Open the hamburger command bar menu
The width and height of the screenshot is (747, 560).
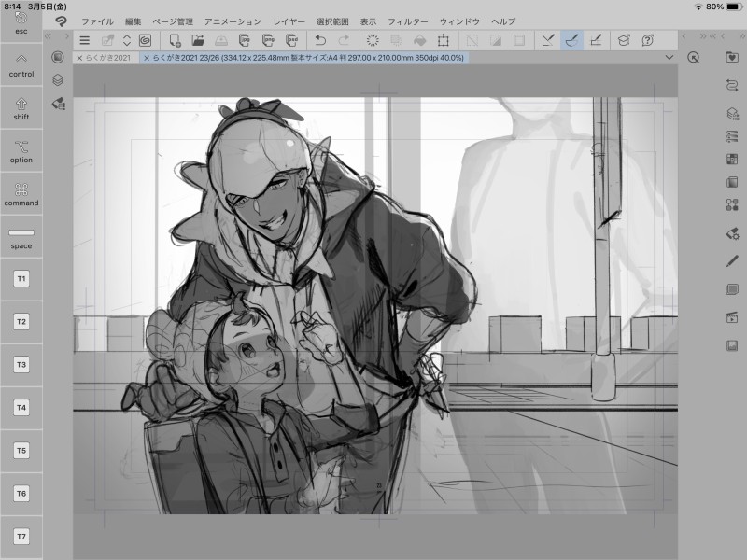[x=85, y=40]
